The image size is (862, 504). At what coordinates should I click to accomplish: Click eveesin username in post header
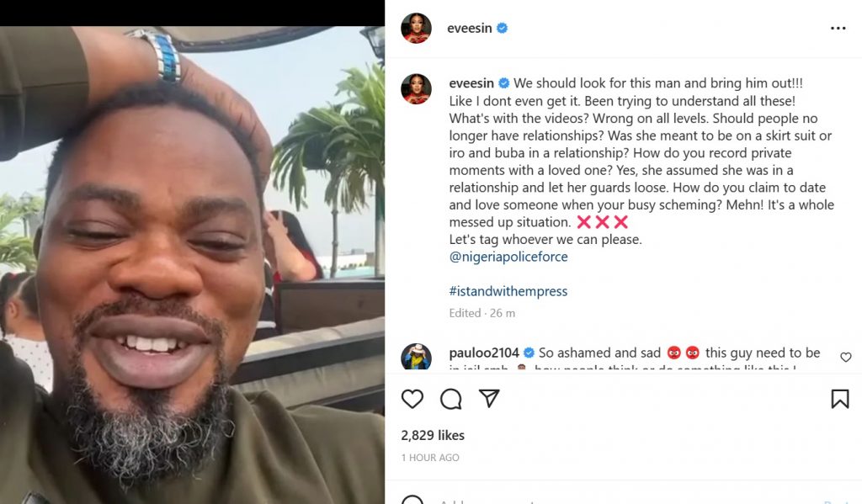[x=470, y=28]
